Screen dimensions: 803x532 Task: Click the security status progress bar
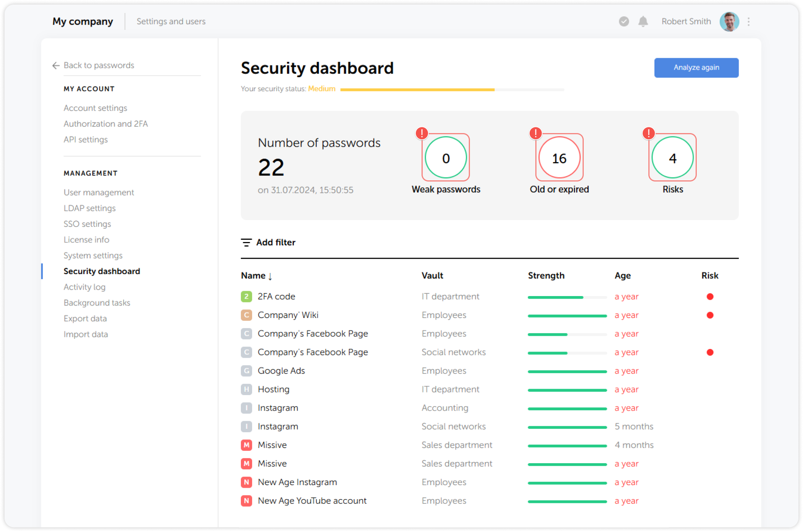tap(452, 90)
